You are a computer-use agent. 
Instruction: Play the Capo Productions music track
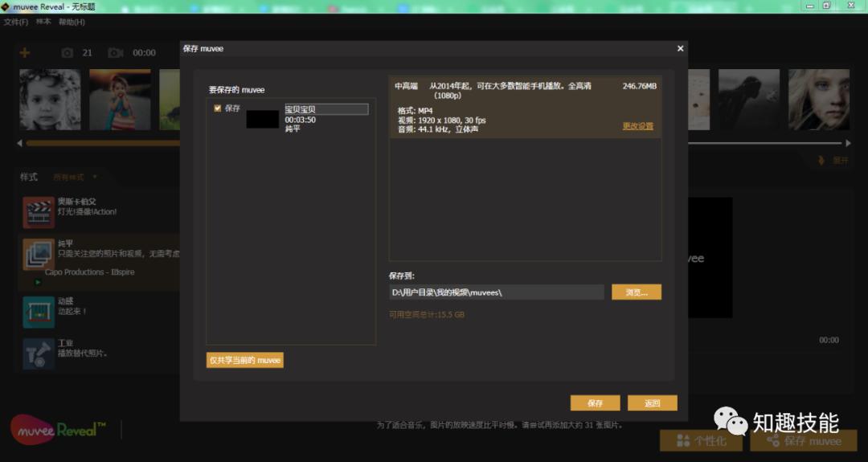38,282
